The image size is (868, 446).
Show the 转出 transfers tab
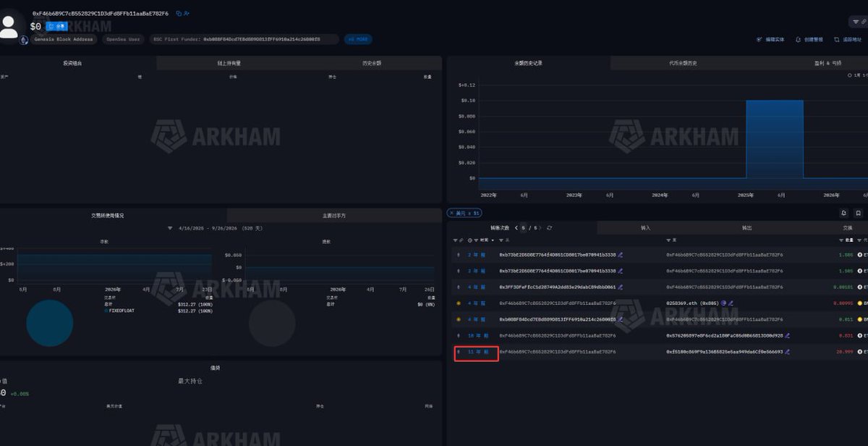[x=746, y=227]
